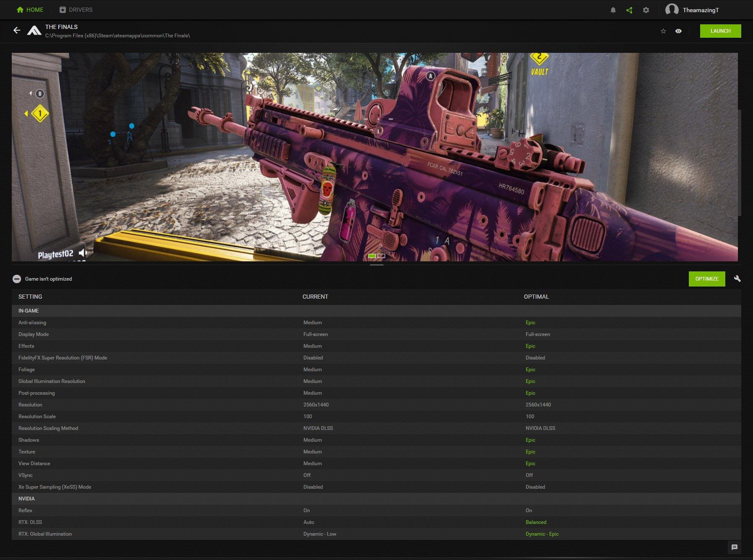The height and width of the screenshot is (560, 753).
Task: Click the Shadows setting label
Action: coord(29,440)
